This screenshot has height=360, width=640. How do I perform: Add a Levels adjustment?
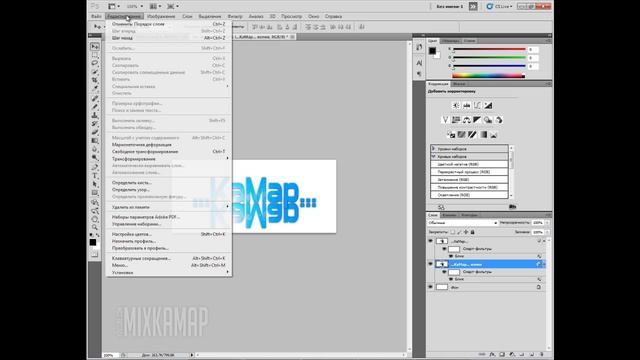(x=467, y=105)
